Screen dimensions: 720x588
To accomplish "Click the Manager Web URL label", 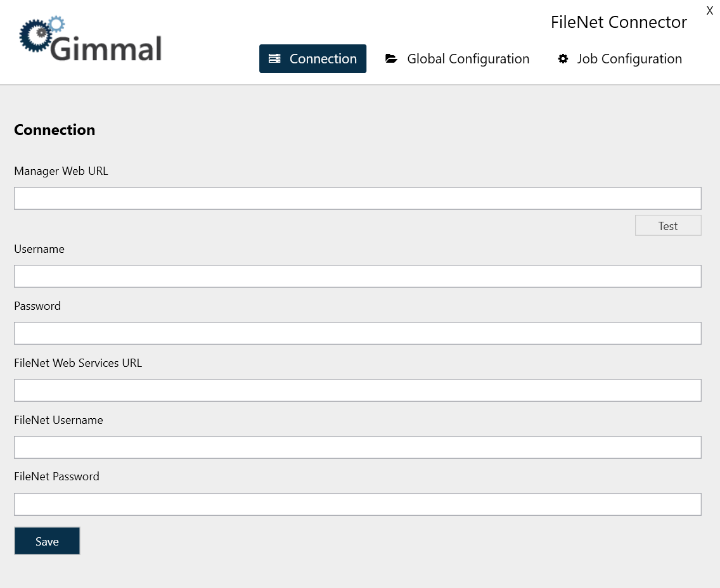I will coord(61,171).
